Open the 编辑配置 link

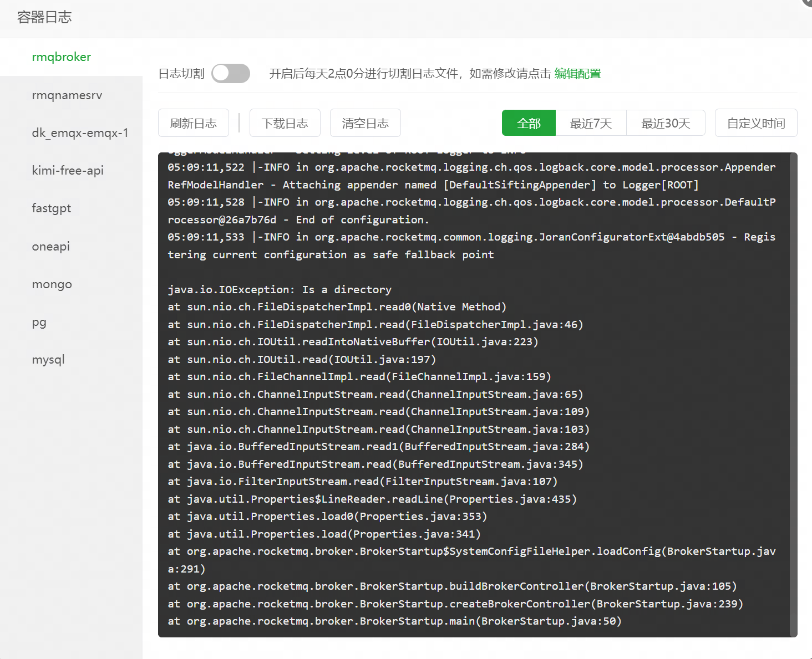tap(577, 74)
